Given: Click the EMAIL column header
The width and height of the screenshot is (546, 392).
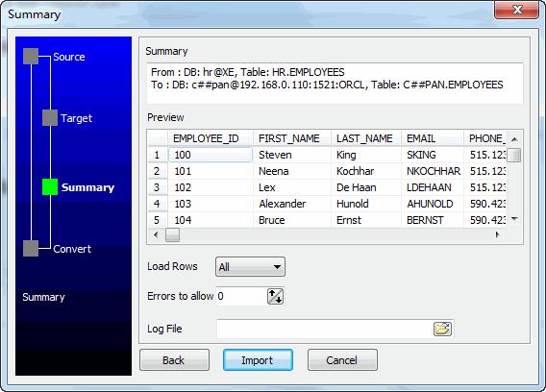Looking at the screenshot, I should pyautogui.click(x=433, y=138).
